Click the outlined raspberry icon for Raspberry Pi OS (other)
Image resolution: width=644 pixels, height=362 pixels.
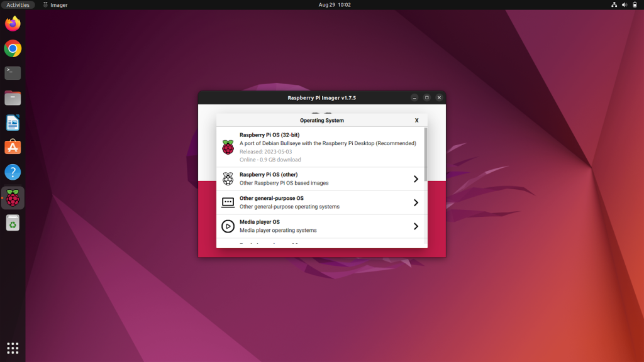pyautogui.click(x=228, y=178)
